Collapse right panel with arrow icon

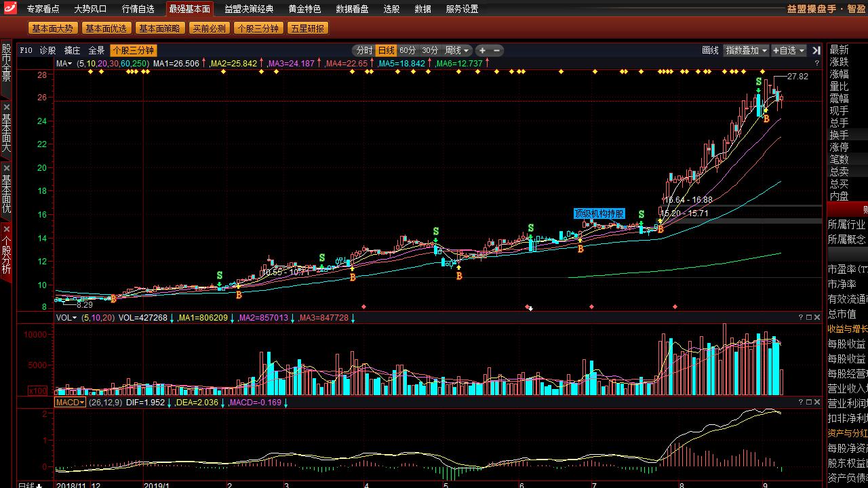pos(816,50)
